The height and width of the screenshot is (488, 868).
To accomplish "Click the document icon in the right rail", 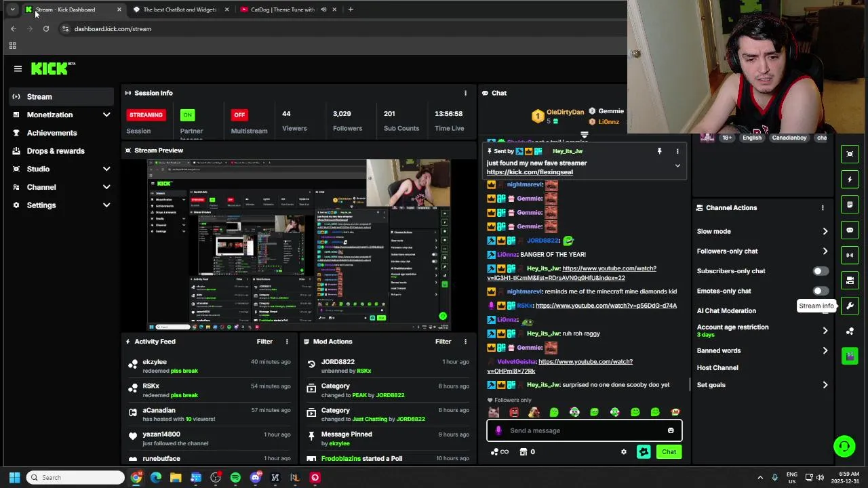I will point(850,205).
